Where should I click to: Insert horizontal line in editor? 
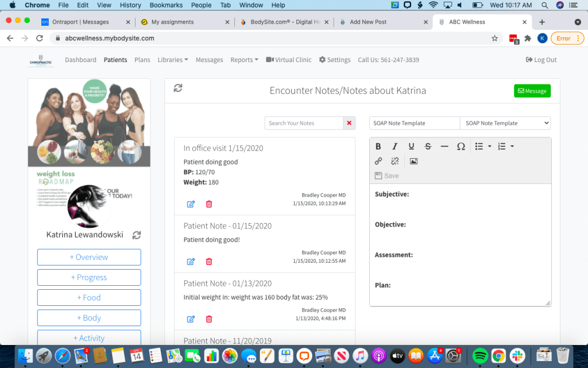[x=444, y=147]
